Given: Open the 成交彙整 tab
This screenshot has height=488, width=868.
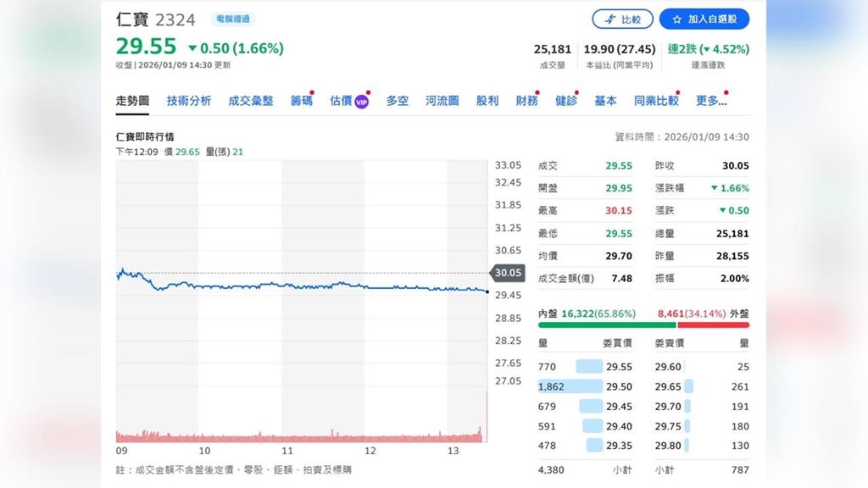Looking at the screenshot, I should (x=251, y=101).
